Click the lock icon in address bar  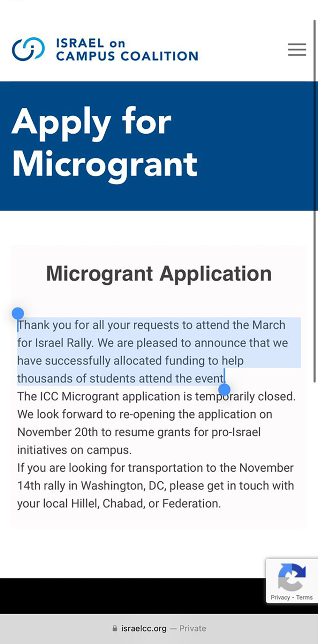pyautogui.click(x=115, y=628)
